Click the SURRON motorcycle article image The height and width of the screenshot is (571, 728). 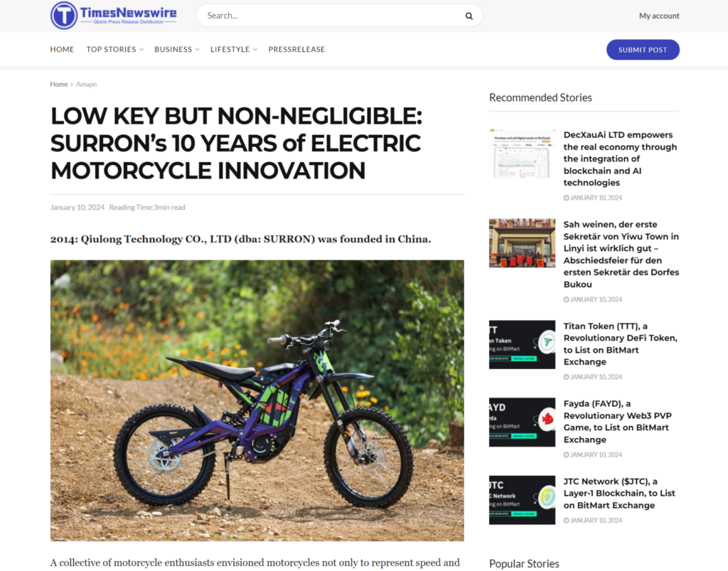[x=257, y=400]
